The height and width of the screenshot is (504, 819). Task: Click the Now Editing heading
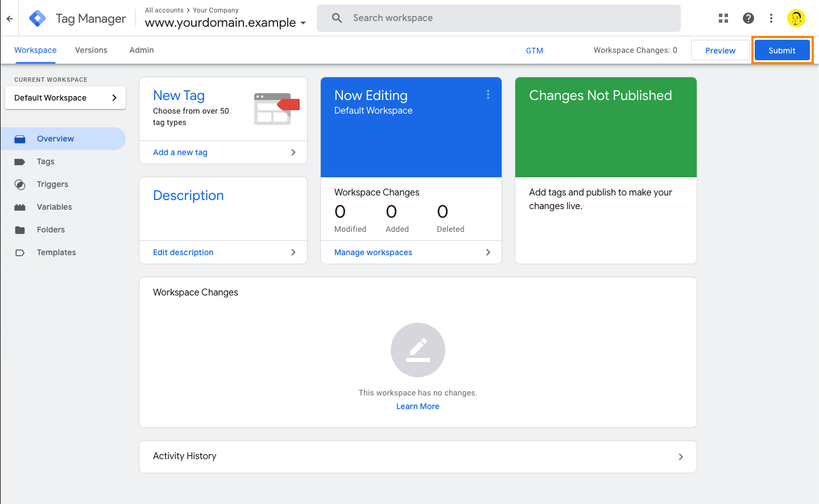tap(371, 95)
